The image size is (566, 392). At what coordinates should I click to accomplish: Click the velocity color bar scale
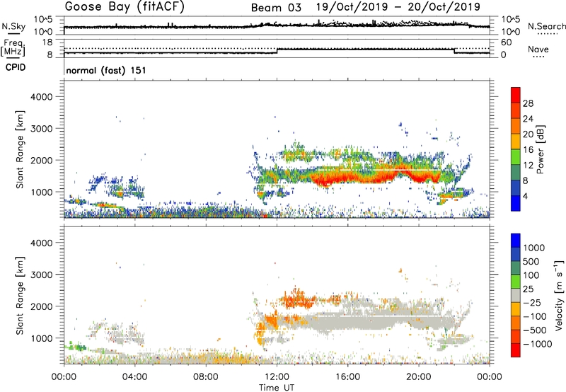[x=516, y=295]
